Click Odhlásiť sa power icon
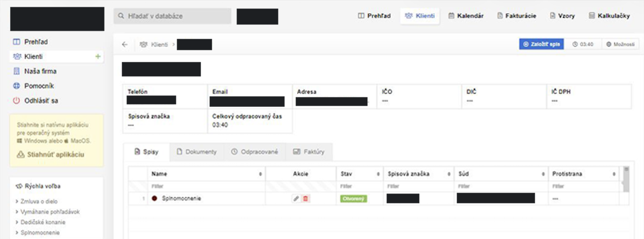Viewport: 644px width, 239px height. click(16, 101)
